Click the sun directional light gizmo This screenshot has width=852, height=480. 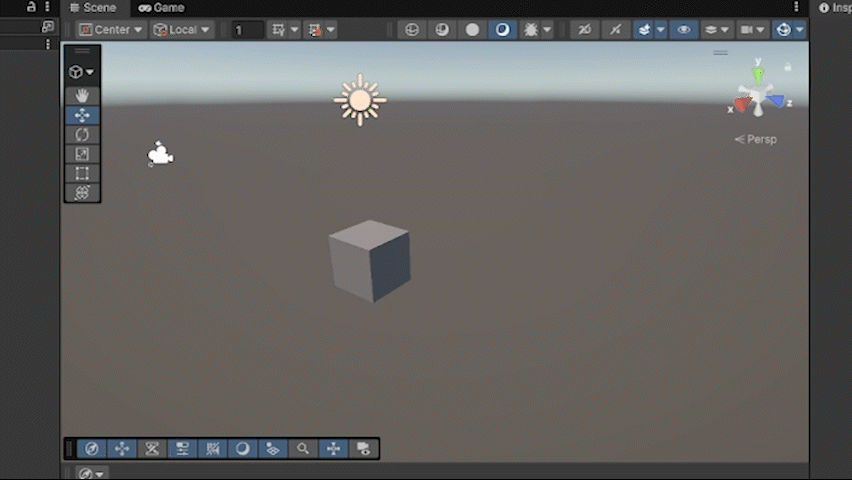(x=360, y=100)
